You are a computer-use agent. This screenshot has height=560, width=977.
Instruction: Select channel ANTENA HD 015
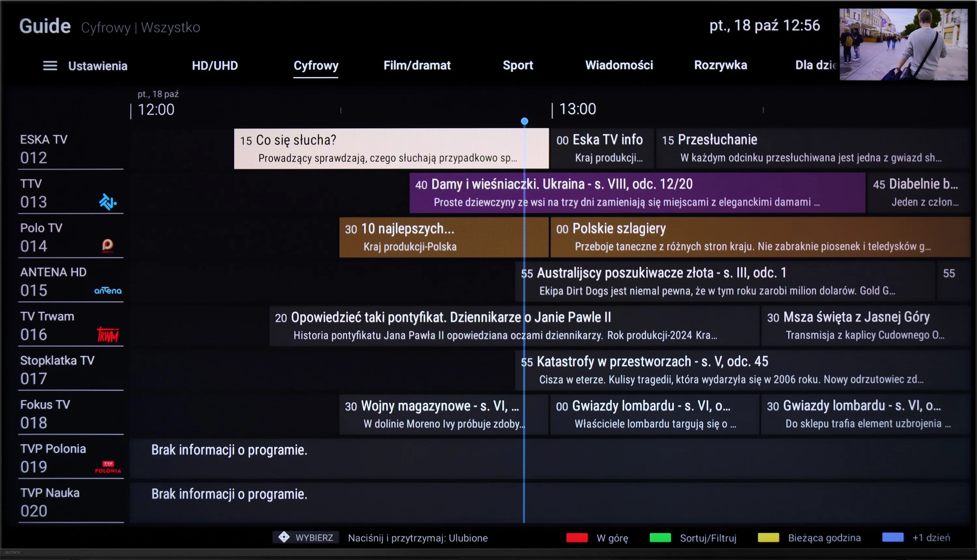tap(71, 282)
